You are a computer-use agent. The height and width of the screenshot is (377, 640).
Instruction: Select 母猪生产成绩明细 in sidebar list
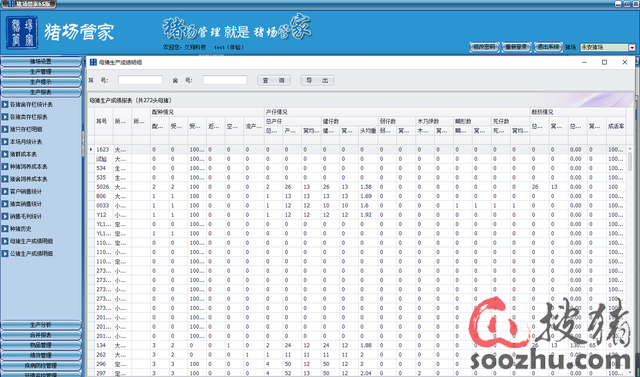(x=31, y=242)
